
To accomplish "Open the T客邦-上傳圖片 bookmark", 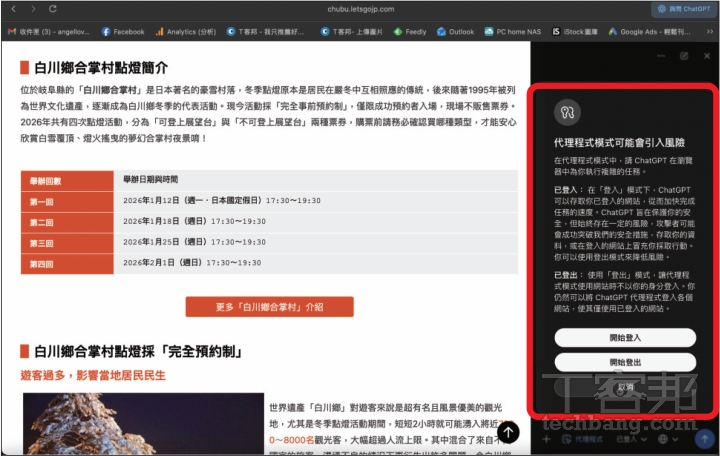I will point(352,32).
